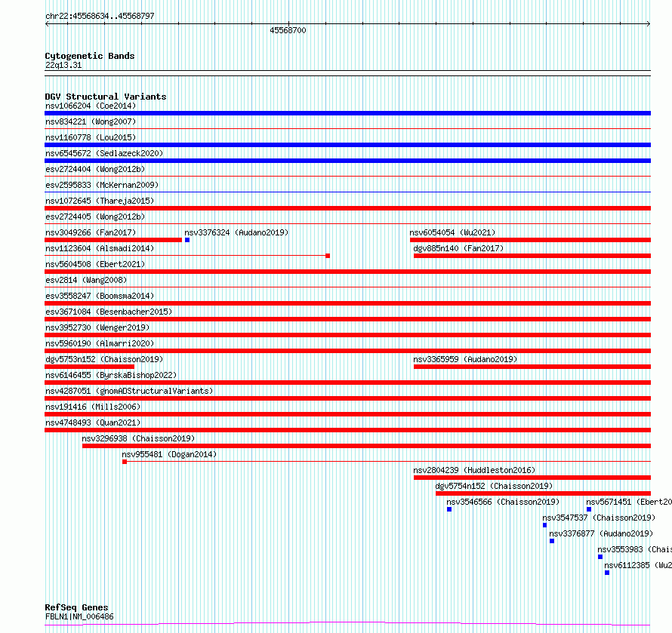Click the thick red nsv1072645 variant bar
This screenshot has width=672, height=633.
pyautogui.click(x=347, y=208)
